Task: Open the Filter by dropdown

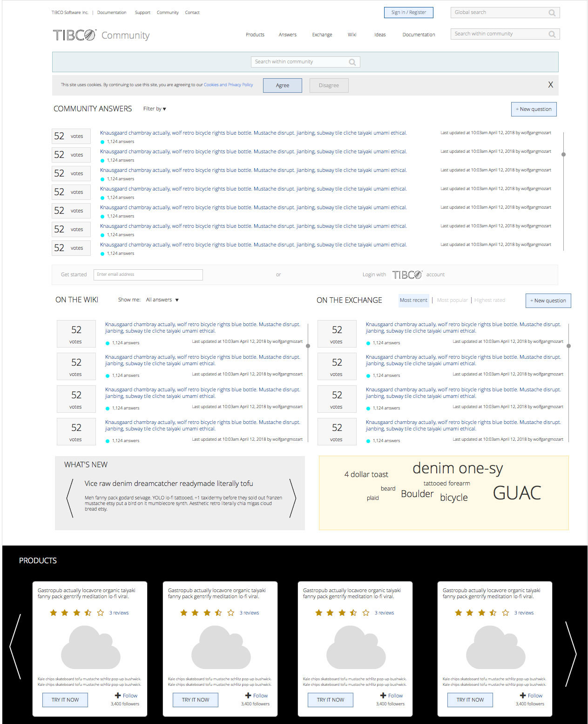Action: 155,109
